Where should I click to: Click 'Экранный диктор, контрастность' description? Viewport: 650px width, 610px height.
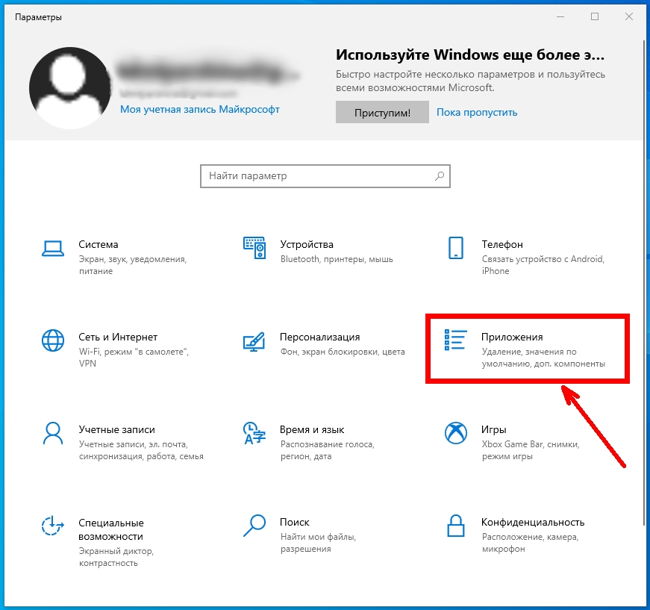point(116,557)
